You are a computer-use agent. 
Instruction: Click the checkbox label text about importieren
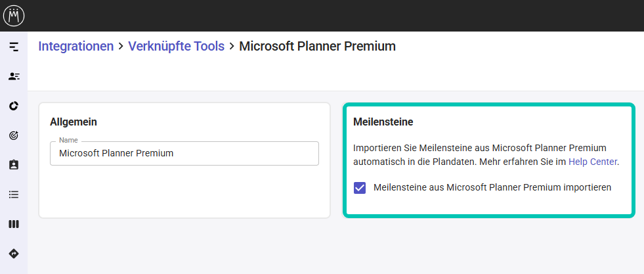492,188
